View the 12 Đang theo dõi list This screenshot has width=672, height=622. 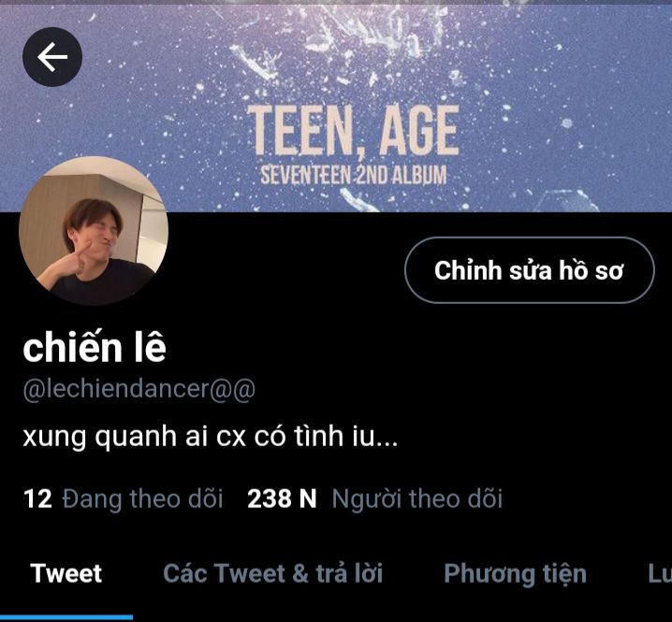(123, 499)
